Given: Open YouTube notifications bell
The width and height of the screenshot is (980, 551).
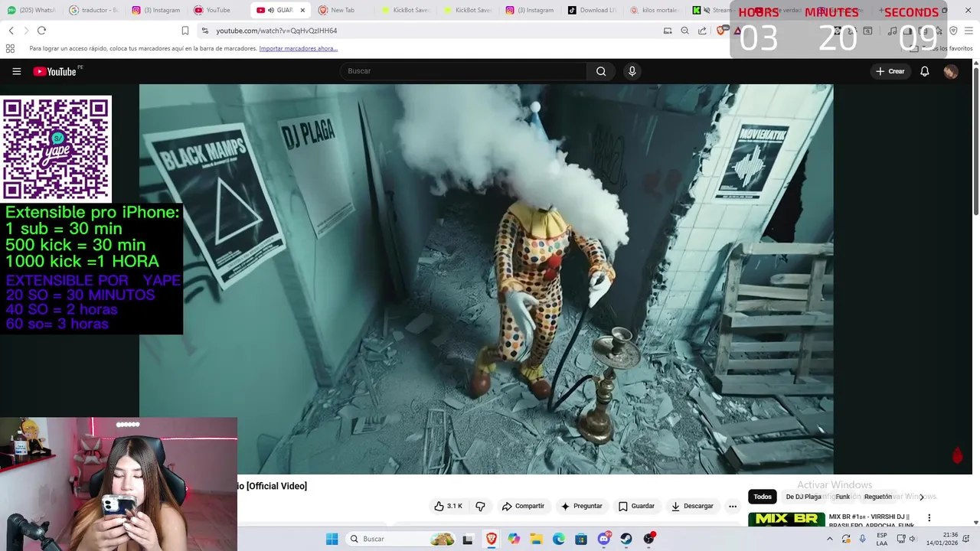Looking at the screenshot, I should coord(925,71).
